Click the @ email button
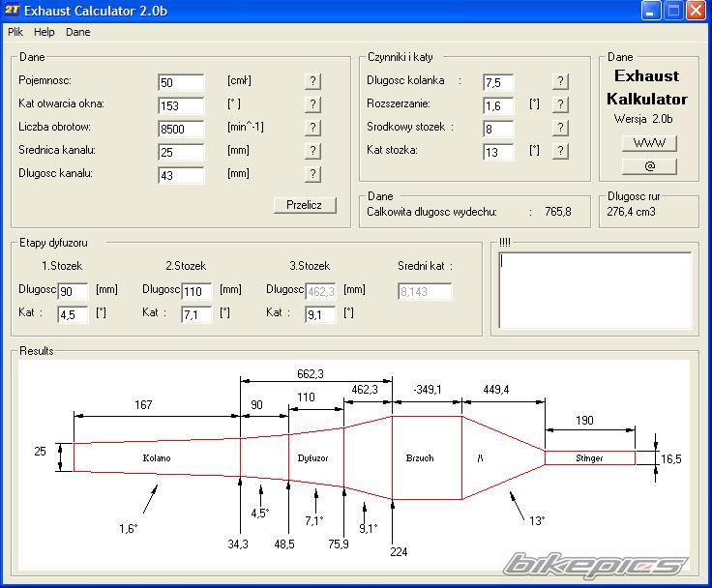712x588 pixels. tap(648, 166)
